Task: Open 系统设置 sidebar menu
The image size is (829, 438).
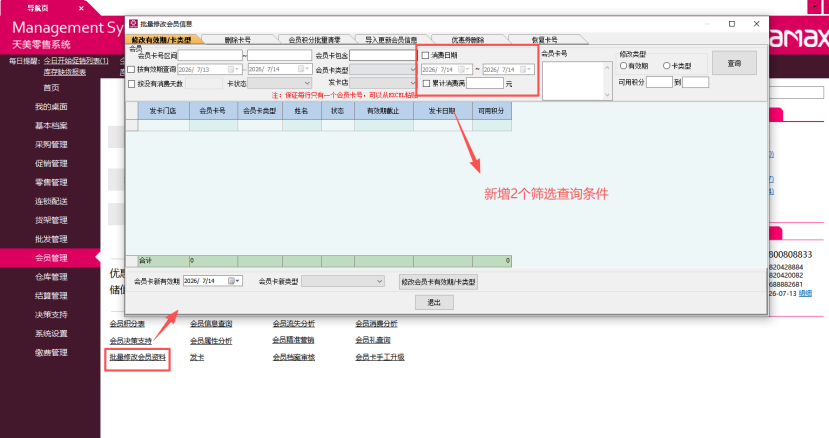Action: pos(51,333)
